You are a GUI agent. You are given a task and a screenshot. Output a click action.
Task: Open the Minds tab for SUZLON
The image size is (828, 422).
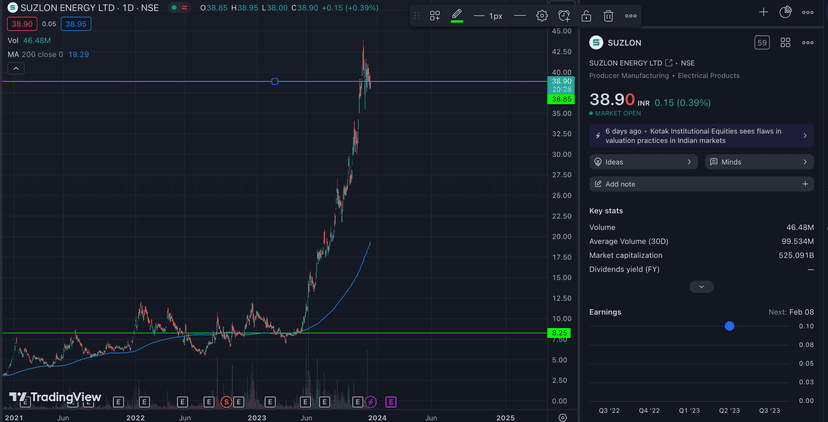click(759, 162)
